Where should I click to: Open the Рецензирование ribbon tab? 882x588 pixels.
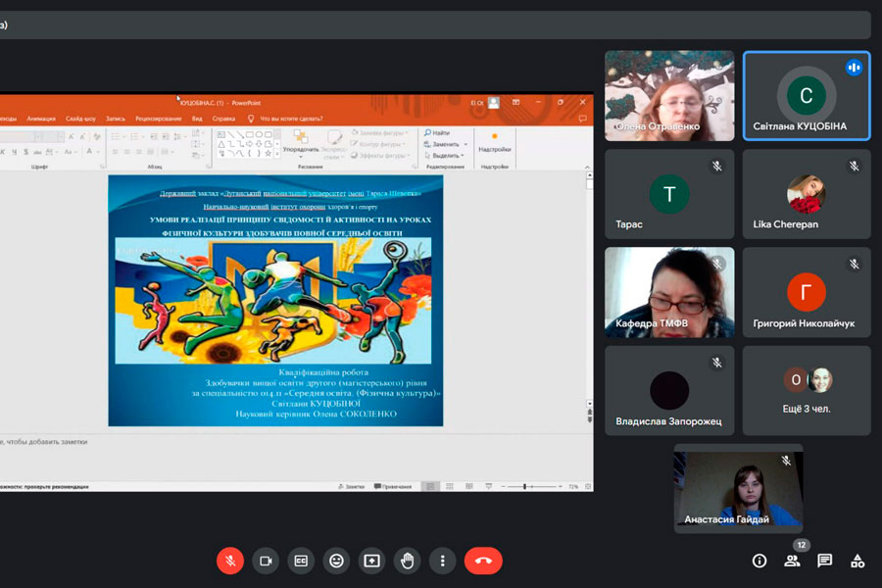tap(158, 119)
